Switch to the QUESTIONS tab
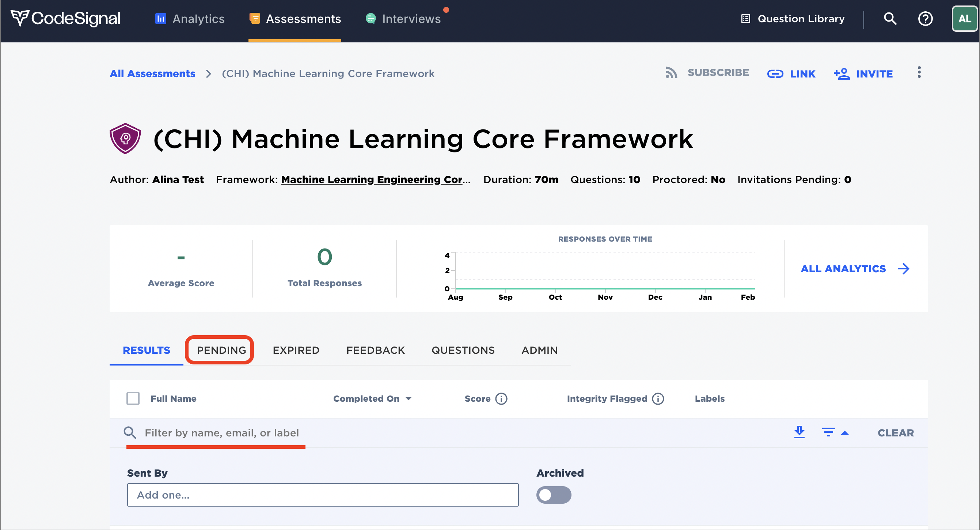Screen dimensions: 980x530 (x=463, y=350)
